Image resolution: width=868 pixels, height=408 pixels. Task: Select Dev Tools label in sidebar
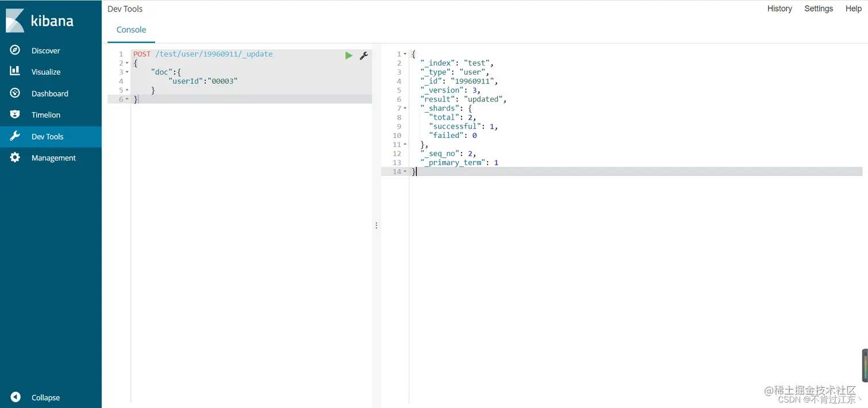click(48, 137)
